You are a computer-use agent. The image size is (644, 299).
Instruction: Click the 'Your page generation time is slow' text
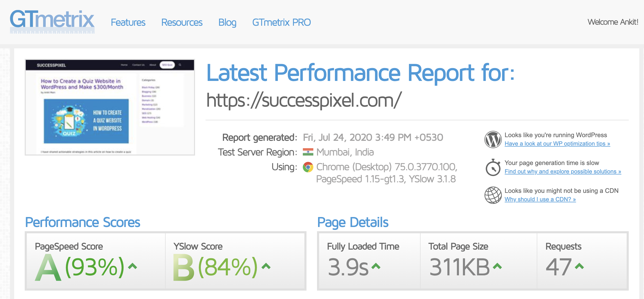pos(552,163)
